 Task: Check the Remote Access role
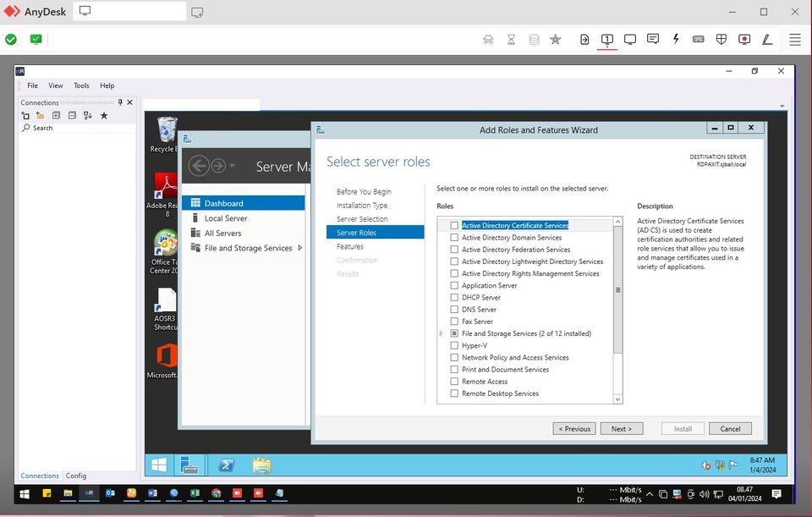(454, 382)
